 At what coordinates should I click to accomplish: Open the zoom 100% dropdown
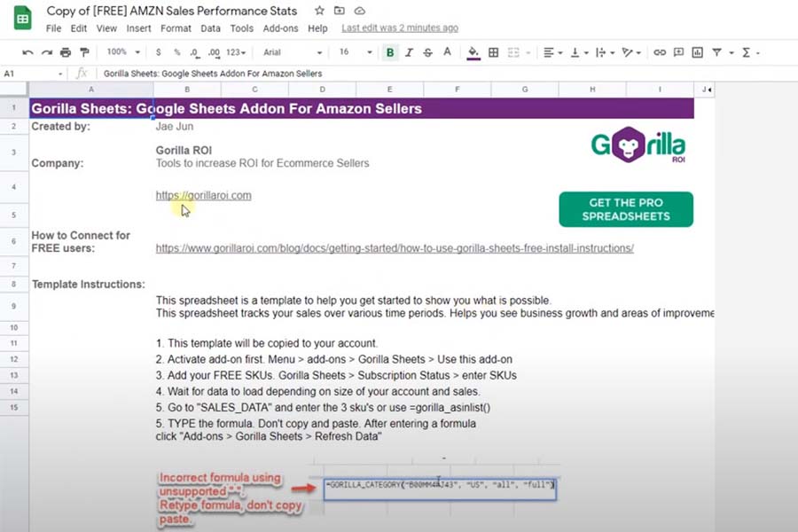click(123, 52)
